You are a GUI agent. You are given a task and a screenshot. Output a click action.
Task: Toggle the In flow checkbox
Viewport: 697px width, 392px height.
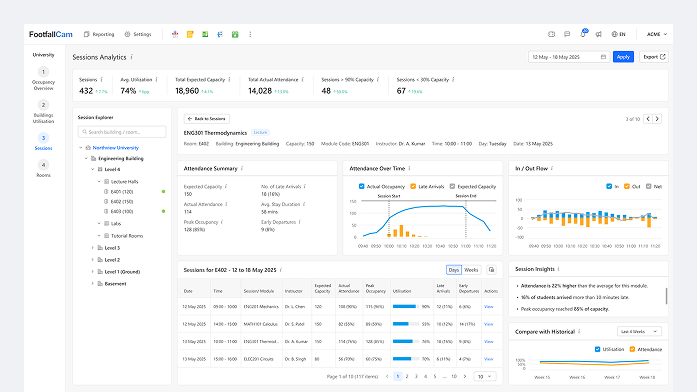tap(609, 186)
